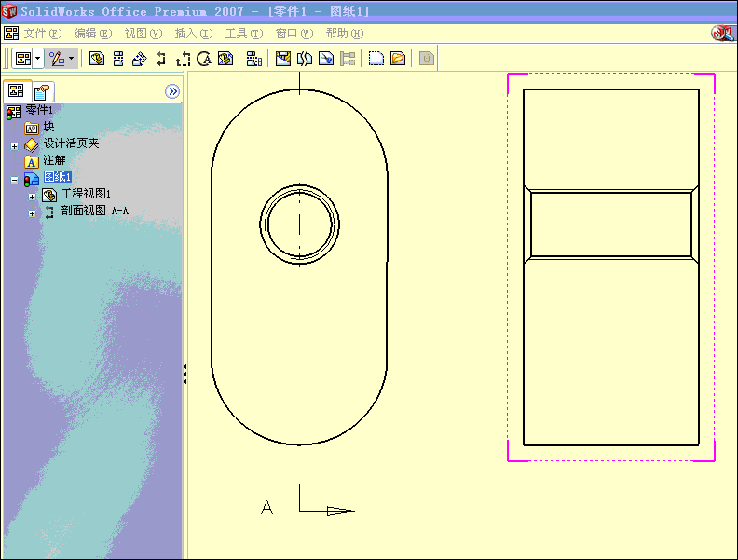This screenshot has width=738, height=560.
Task: Click the 块 folder icon
Action: click(32, 128)
